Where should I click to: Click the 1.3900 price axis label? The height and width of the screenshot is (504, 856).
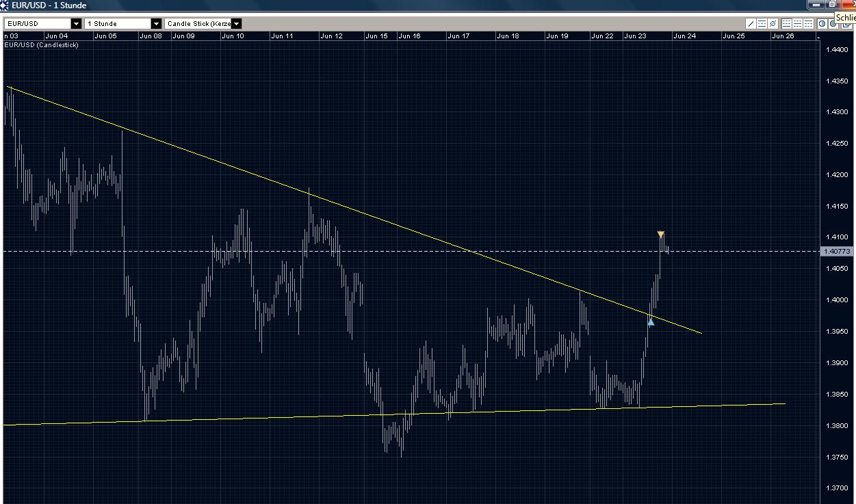[838, 363]
